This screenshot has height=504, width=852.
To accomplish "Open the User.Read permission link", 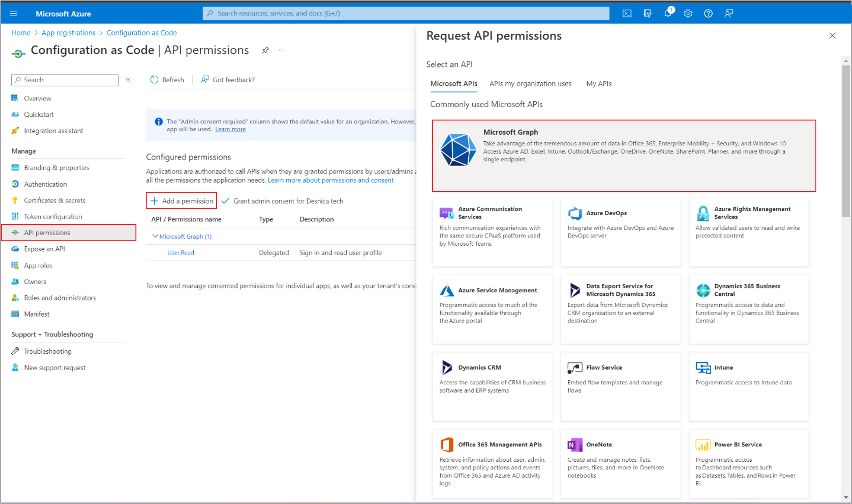I will pyautogui.click(x=180, y=252).
